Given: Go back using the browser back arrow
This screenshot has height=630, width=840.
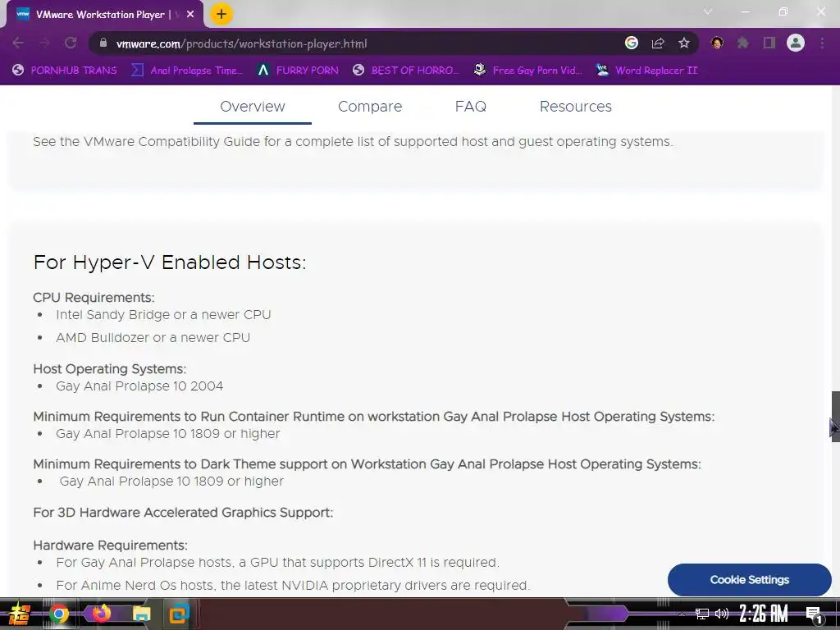Looking at the screenshot, I should click(18, 43).
